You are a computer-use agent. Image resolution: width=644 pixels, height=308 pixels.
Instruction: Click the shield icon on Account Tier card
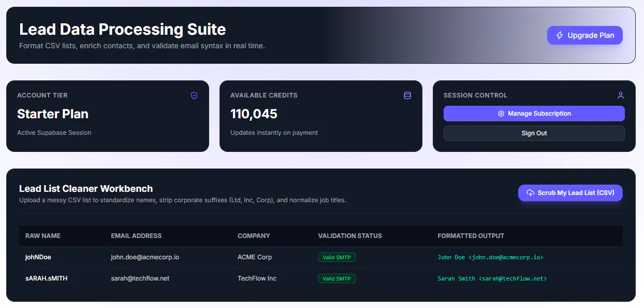[x=194, y=95]
